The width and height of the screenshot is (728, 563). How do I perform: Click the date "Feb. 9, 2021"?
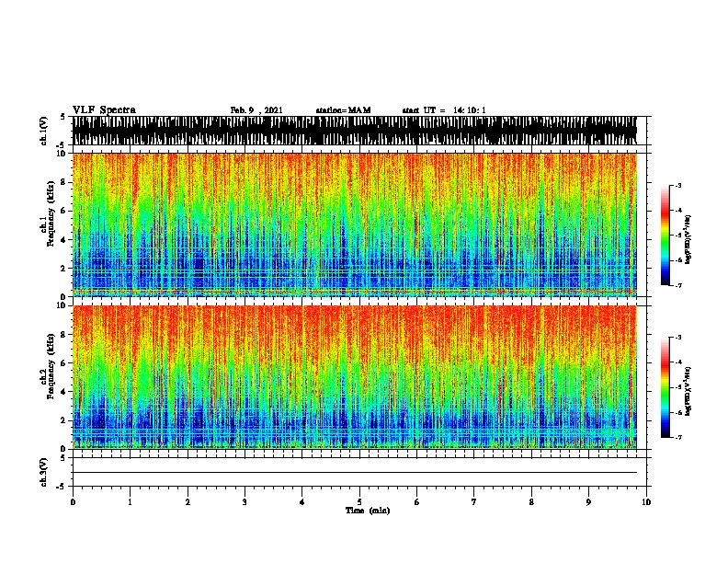(x=256, y=110)
